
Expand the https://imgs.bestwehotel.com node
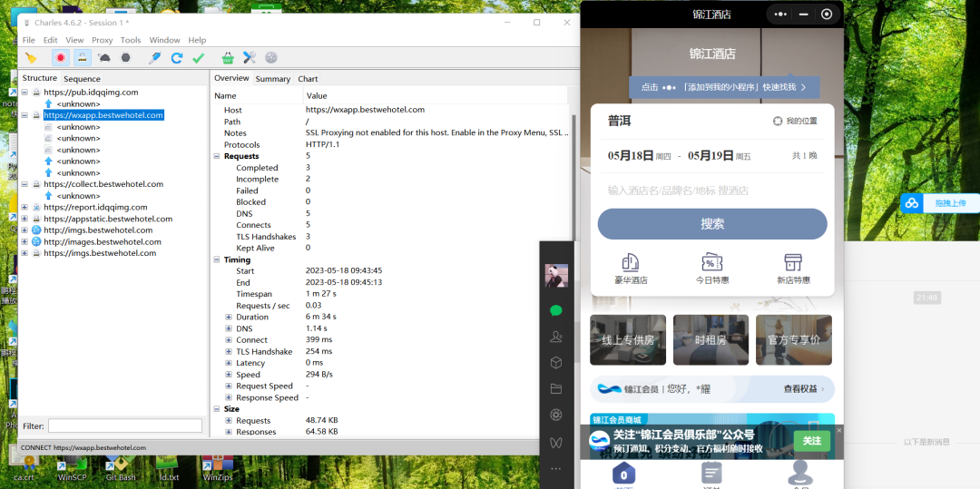[x=24, y=253]
